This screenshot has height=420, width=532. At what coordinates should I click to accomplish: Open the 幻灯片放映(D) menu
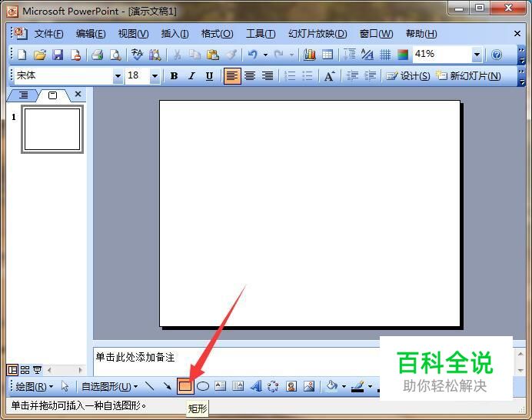(x=318, y=34)
